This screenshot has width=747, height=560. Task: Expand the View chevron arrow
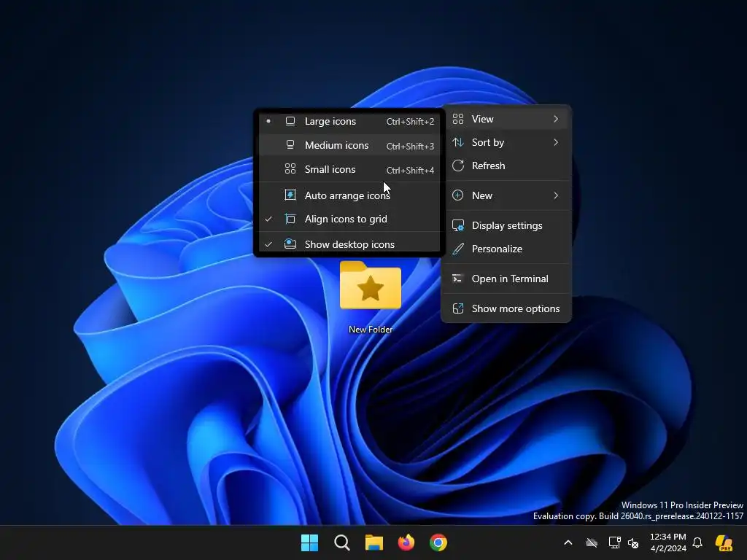(x=556, y=119)
